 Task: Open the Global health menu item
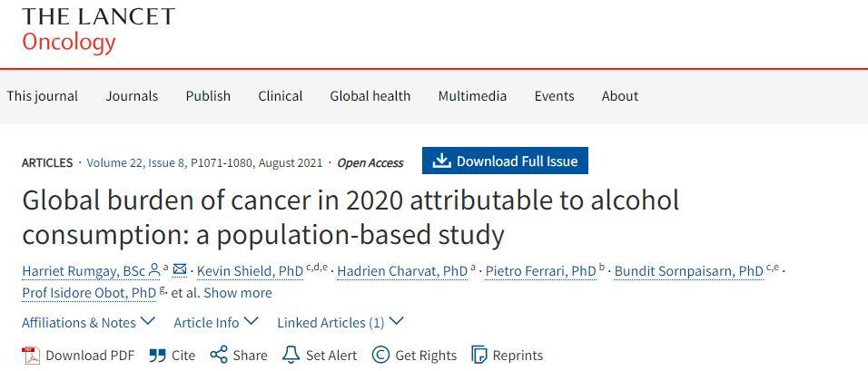pos(370,96)
